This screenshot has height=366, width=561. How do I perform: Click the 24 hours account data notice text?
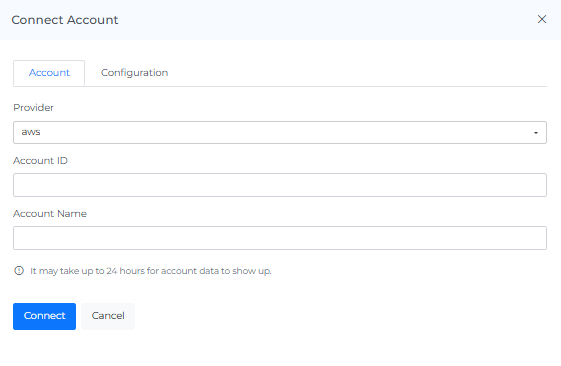coord(151,271)
